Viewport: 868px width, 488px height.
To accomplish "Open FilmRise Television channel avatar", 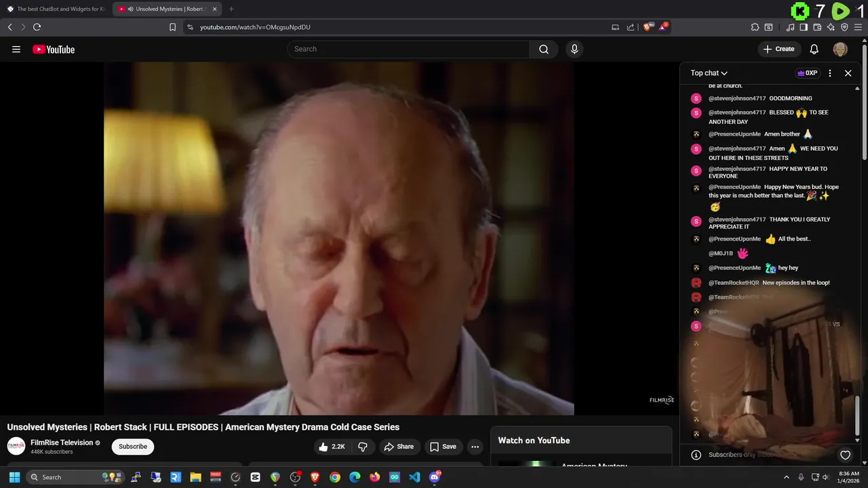I will tap(16, 446).
